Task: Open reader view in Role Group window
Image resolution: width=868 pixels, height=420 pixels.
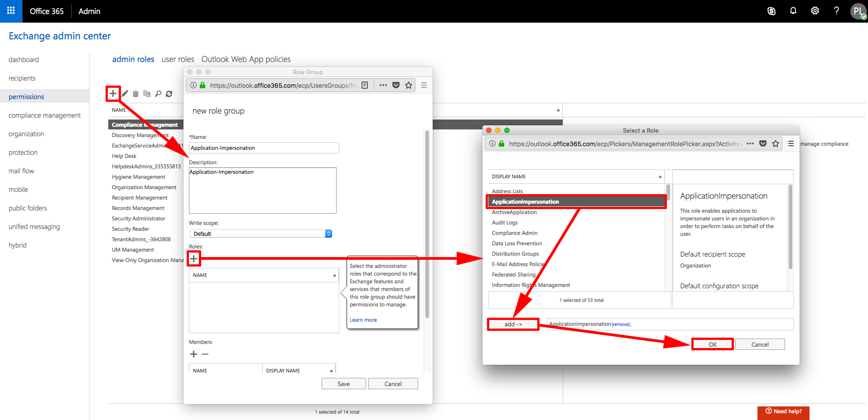Action: pyautogui.click(x=365, y=85)
